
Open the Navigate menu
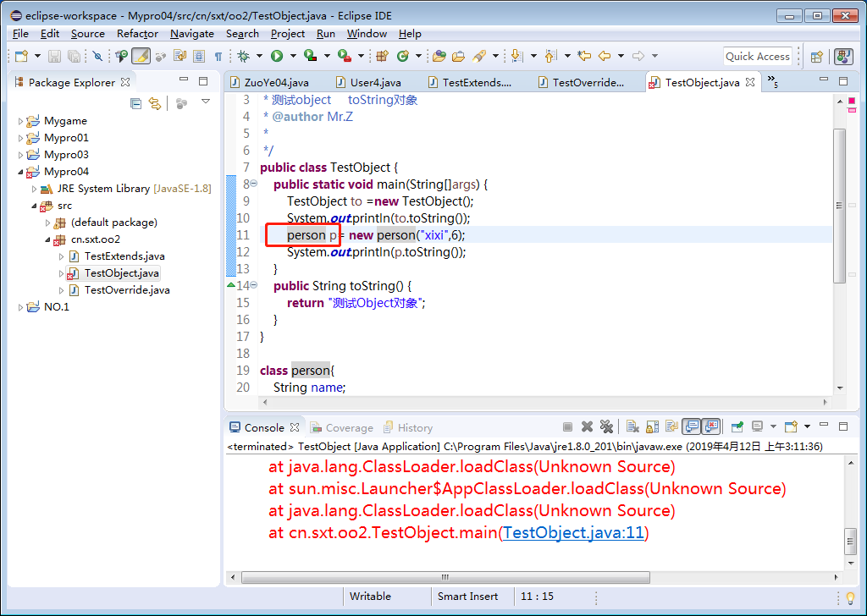point(192,34)
